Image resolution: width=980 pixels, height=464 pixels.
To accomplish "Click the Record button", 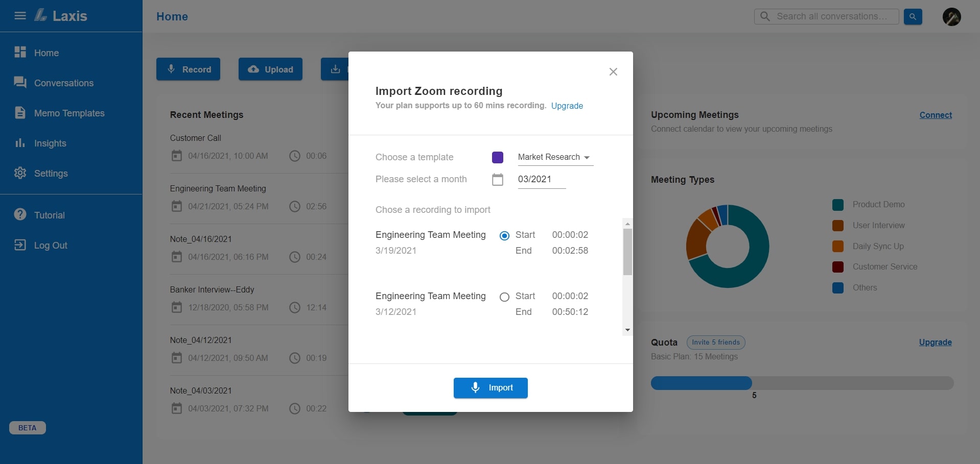I will (188, 69).
